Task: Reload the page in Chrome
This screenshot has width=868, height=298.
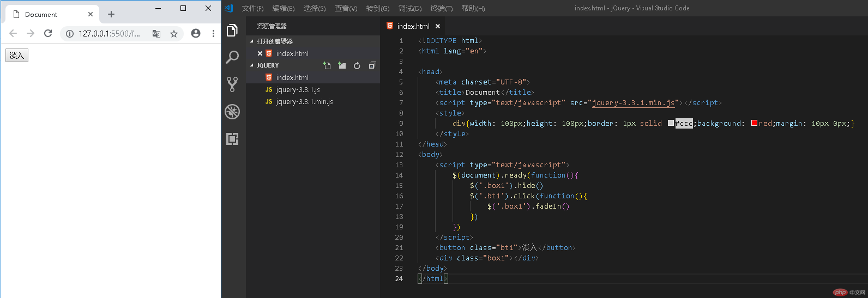Action: (x=48, y=33)
